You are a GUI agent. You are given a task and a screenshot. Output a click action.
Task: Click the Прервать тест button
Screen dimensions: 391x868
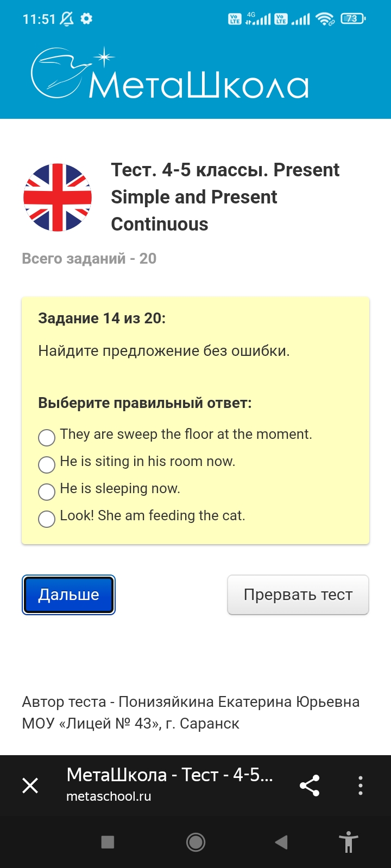tap(298, 595)
